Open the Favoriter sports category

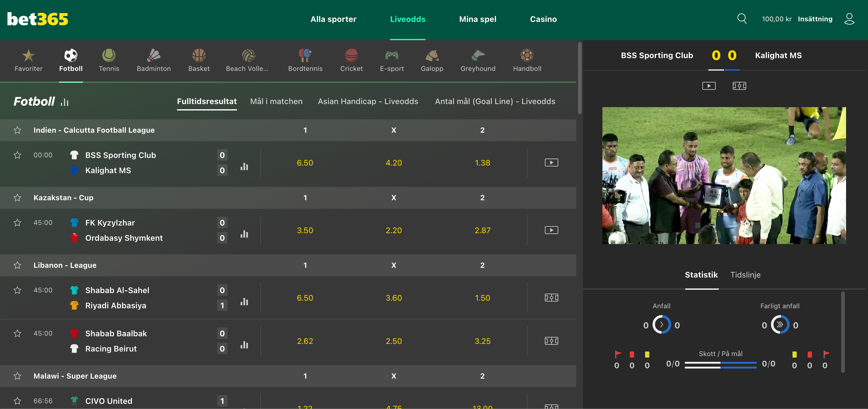point(28,61)
